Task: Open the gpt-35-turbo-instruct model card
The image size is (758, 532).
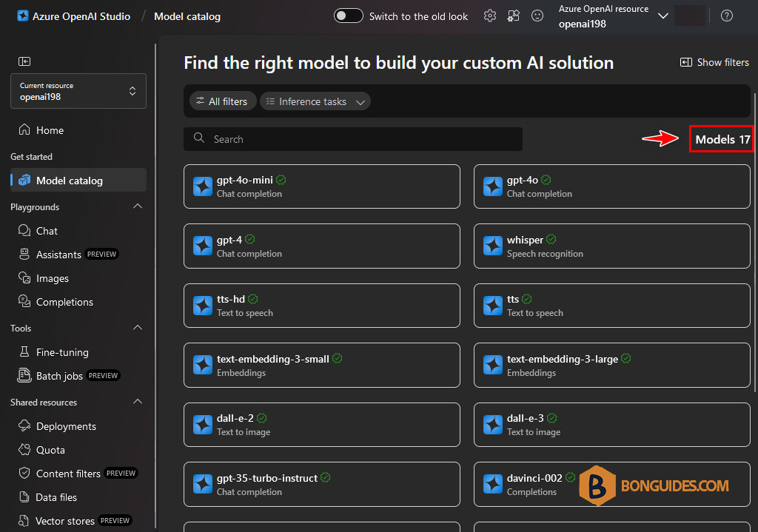Action: [322, 484]
